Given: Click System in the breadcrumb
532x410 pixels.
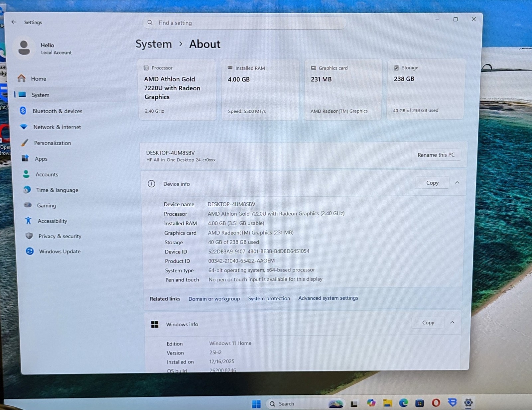Looking at the screenshot, I should coord(154,44).
